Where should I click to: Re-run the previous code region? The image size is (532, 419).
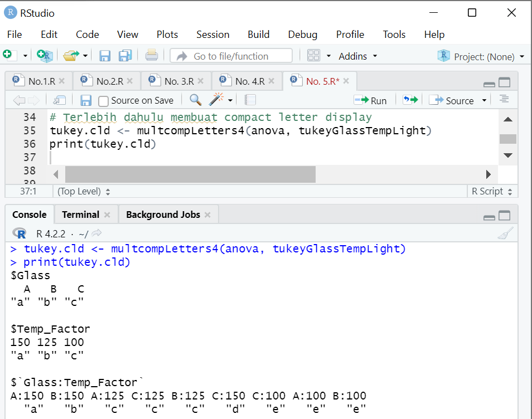coord(410,100)
